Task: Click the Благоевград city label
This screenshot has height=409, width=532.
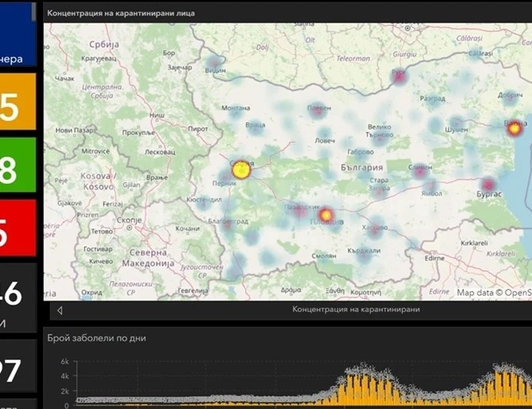Action: pyautogui.click(x=228, y=221)
